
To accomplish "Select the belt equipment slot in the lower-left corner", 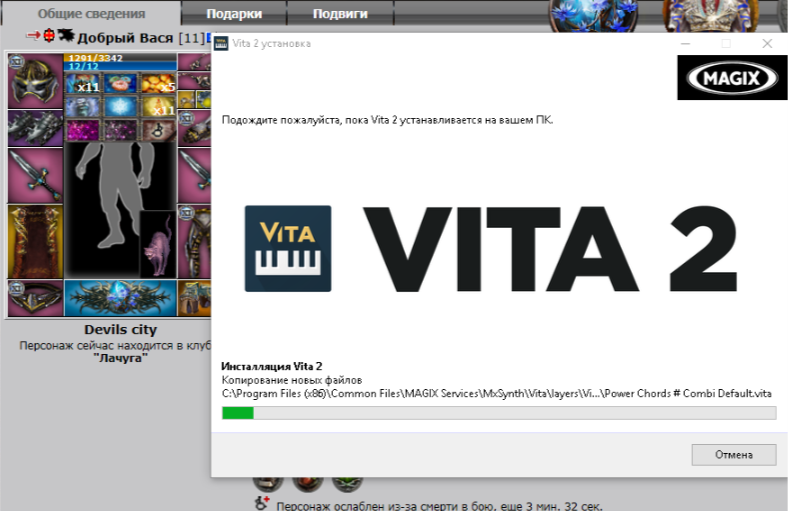I will click(35, 298).
